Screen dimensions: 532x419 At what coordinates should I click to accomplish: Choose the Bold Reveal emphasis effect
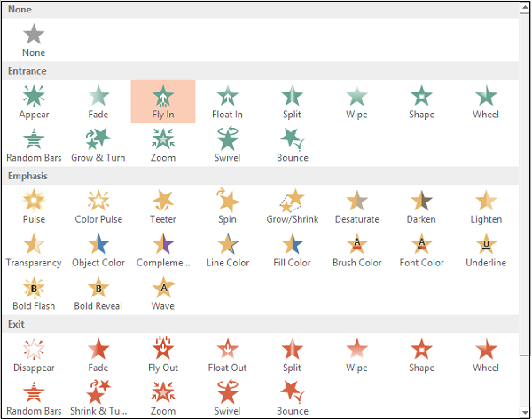click(x=98, y=294)
